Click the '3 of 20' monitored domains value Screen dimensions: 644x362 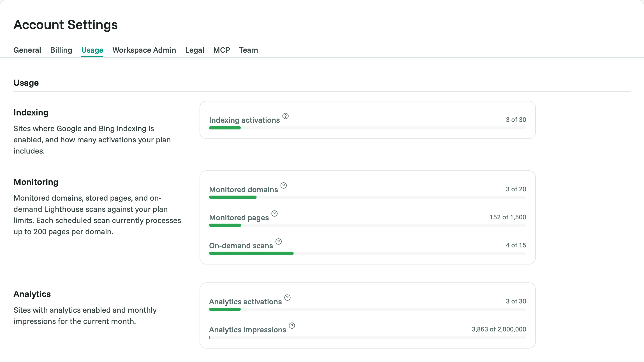[516, 189]
